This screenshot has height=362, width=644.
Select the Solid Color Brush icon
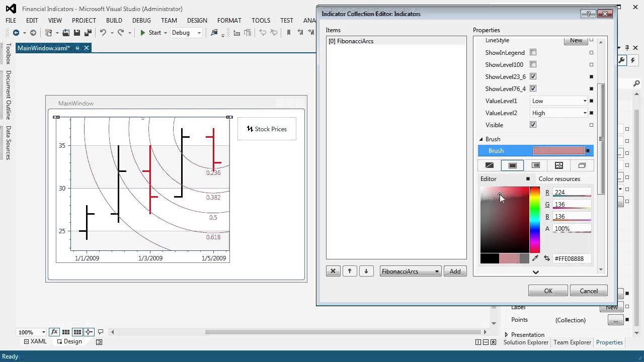click(513, 165)
